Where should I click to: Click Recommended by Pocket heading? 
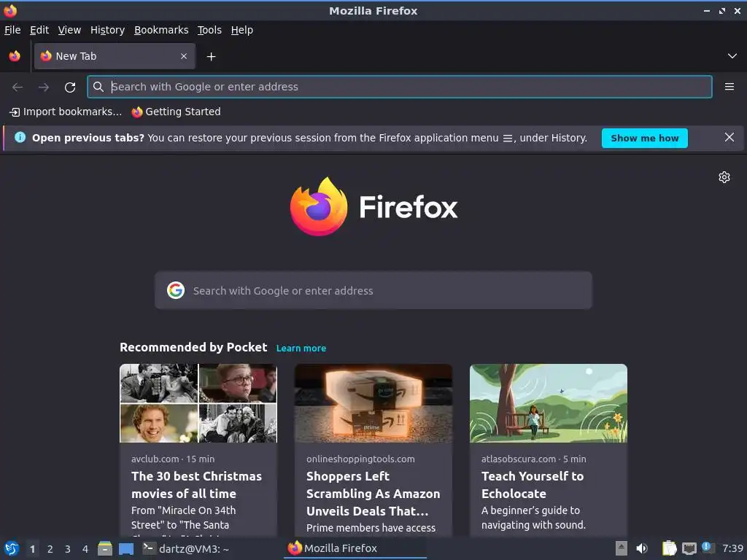click(193, 347)
